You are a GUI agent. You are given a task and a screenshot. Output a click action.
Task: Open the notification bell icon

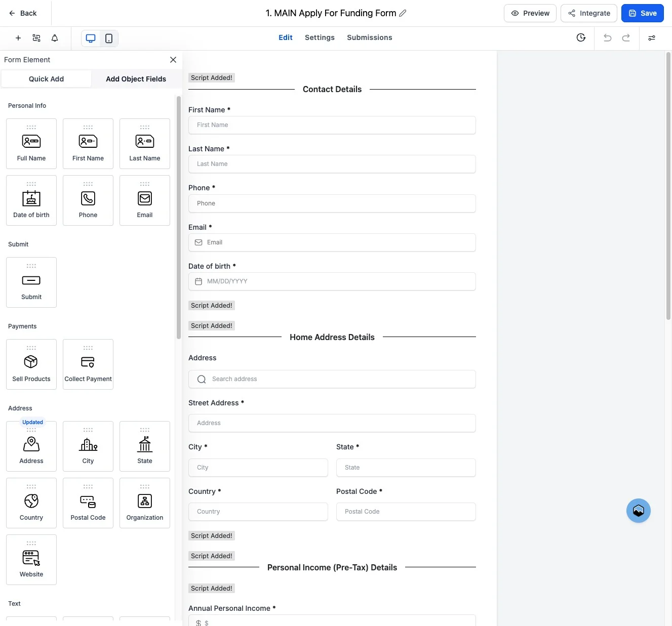pos(55,38)
